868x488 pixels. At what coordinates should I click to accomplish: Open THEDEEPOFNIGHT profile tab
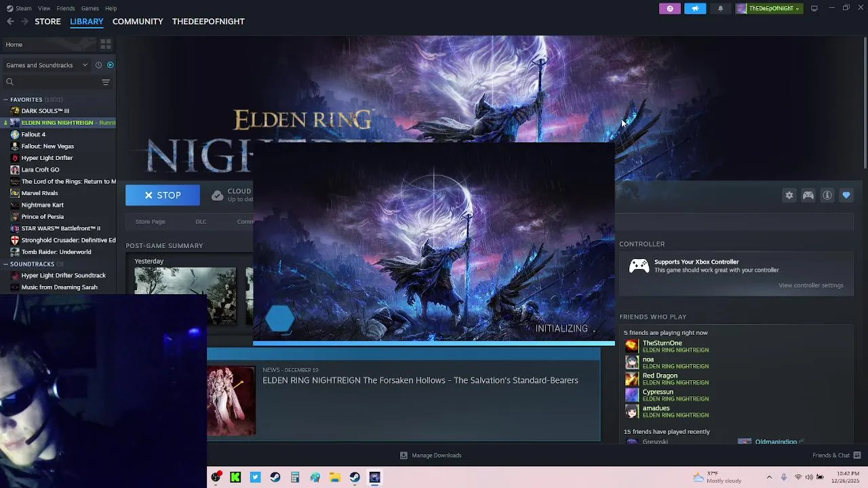click(x=208, y=22)
